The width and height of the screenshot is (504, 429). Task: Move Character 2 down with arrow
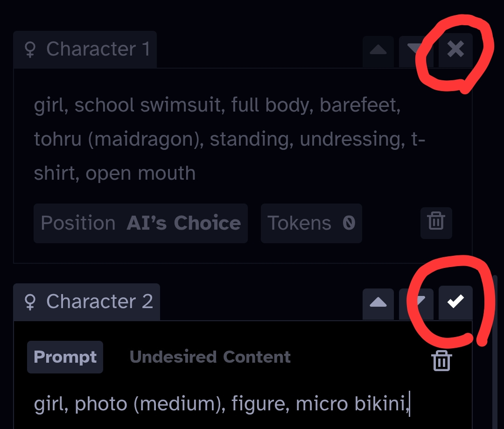point(415,302)
